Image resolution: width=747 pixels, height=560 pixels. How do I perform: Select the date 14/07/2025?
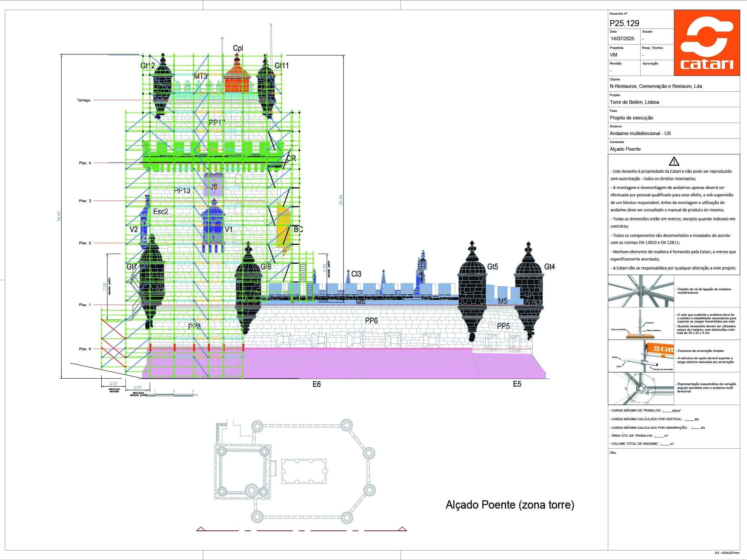coord(622,39)
